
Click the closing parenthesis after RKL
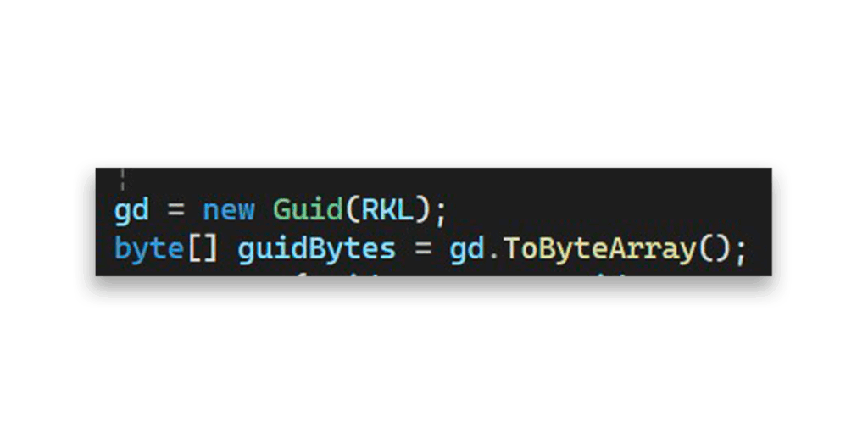(424, 210)
